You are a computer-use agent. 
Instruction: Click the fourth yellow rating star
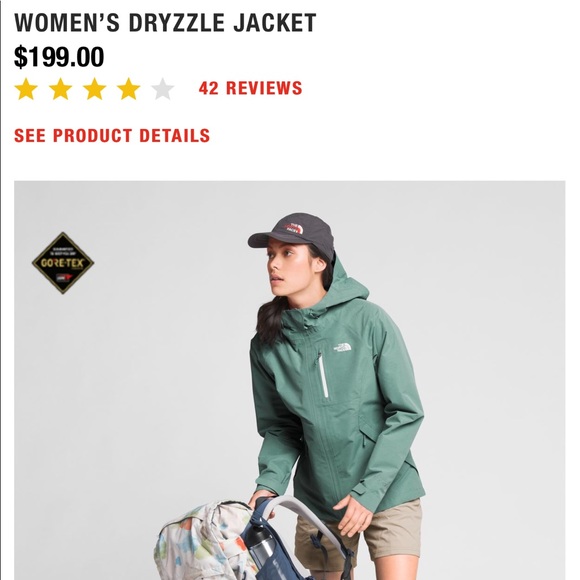tap(128, 89)
